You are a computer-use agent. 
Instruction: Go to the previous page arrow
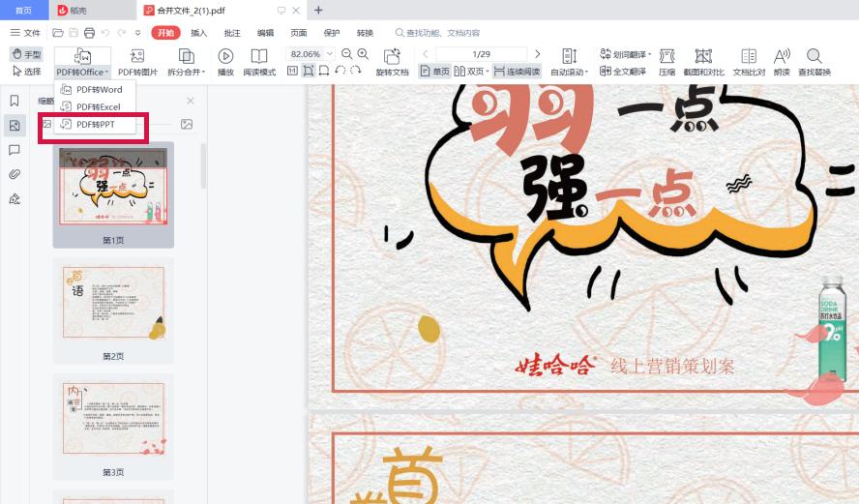pyautogui.click(x=425, y=53)
